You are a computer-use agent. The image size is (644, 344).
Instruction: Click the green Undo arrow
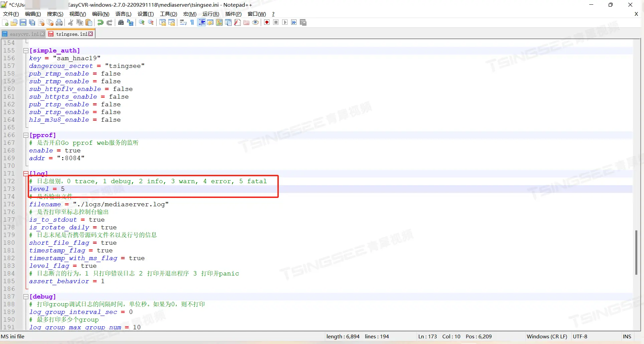(100, 22)
